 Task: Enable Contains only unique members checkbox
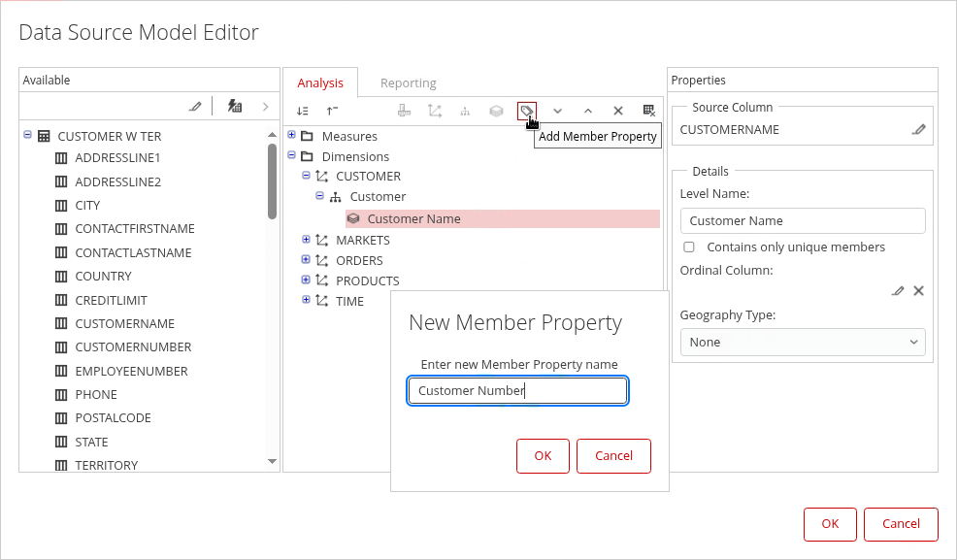pos(689,247)
